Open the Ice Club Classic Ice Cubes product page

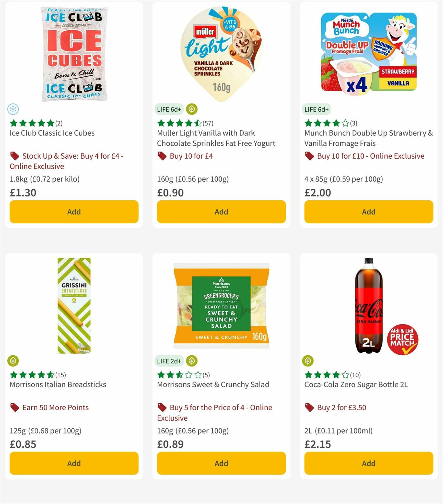tap(52, 133)
